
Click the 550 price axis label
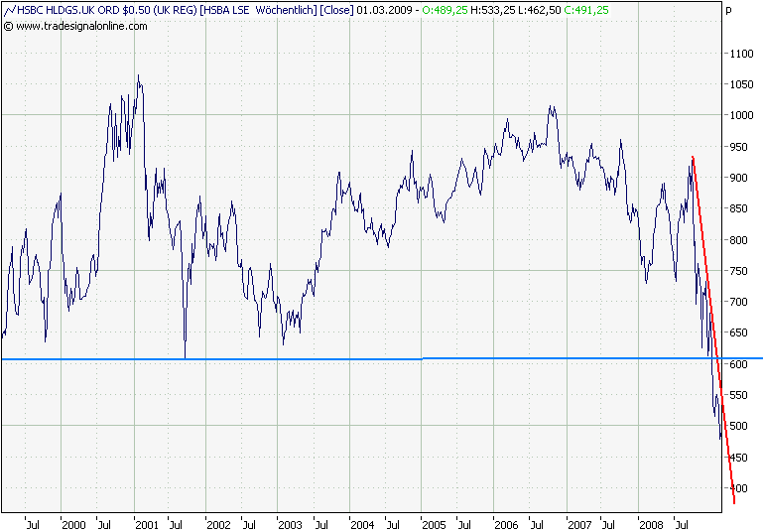(x=738, y=395)
